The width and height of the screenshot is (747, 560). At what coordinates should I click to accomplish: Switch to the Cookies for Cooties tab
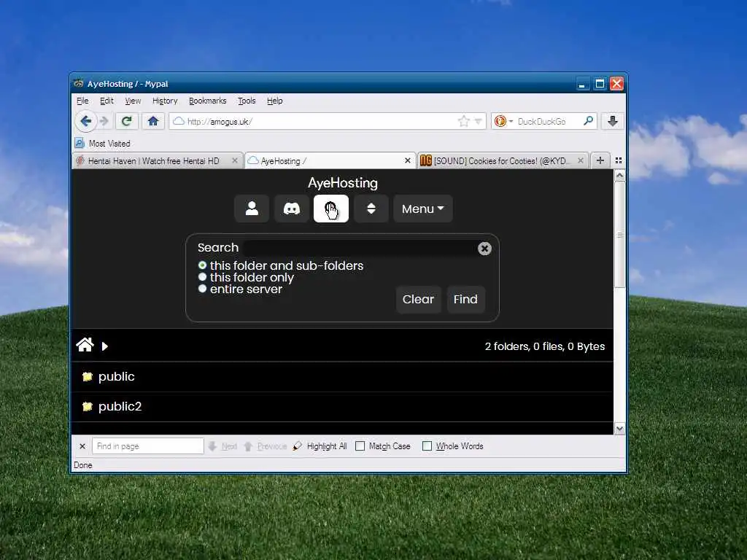pyautogui.click(x=500, y=161)
